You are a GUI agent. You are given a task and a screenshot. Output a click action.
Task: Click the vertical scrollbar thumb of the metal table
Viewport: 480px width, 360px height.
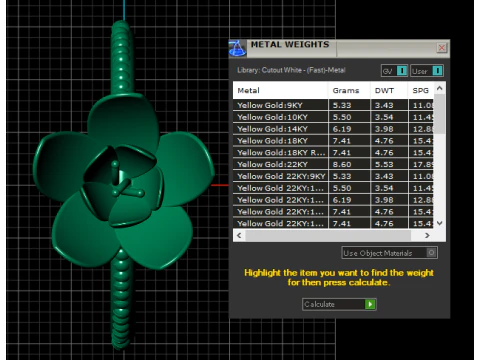(x=439, y=114)
